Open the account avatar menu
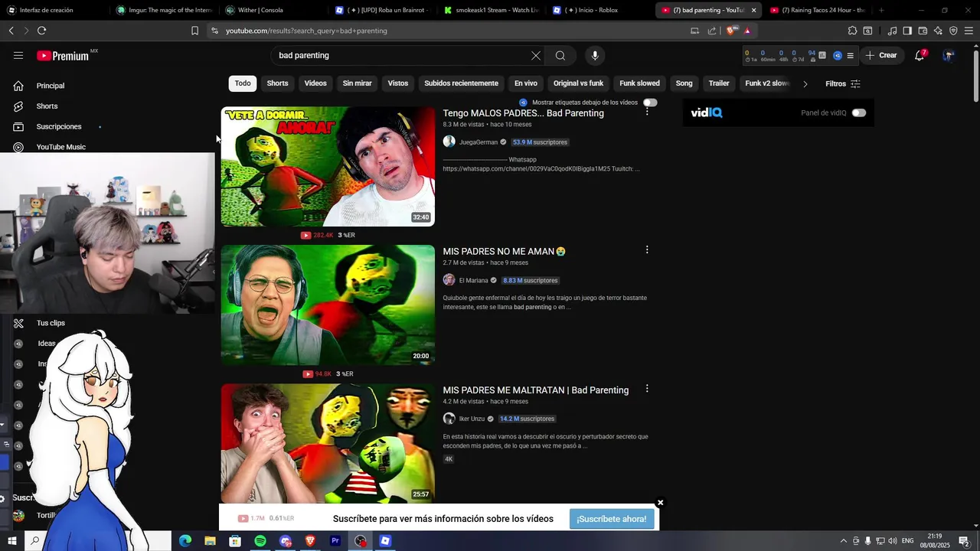 point(949,55)
